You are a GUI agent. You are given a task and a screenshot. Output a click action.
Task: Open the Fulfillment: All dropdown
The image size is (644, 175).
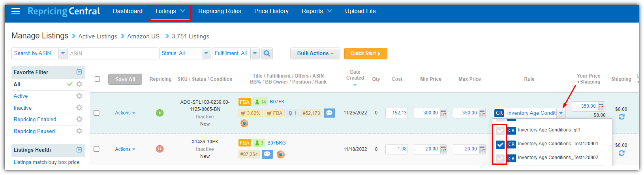click(x=255, y=53)
